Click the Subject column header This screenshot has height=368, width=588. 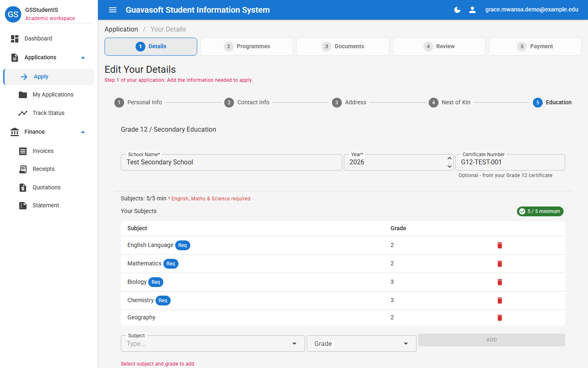[137, 229]
